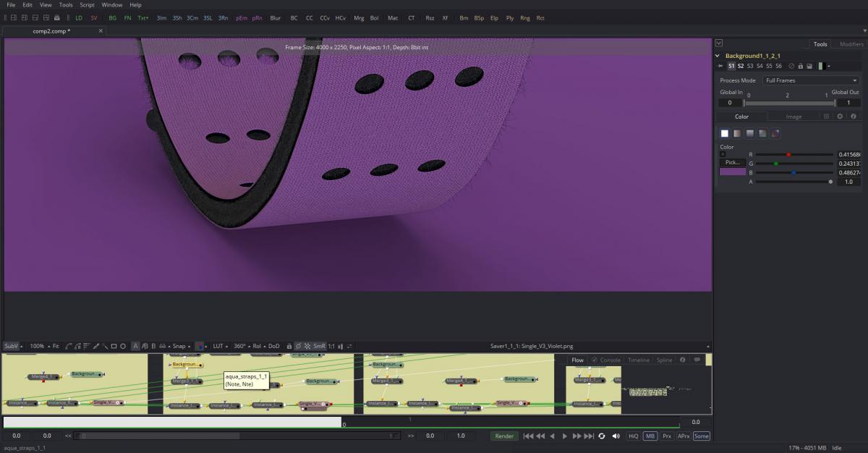This screenshot has height=453, width=868.
Task: Click the play forward button
Action: [565, 436]
